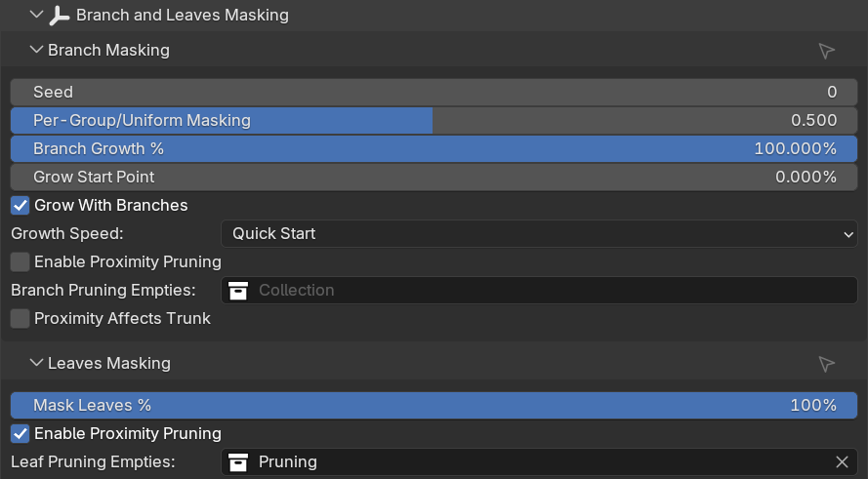Uncheck Grow With Branches

[x=20, y=206]
